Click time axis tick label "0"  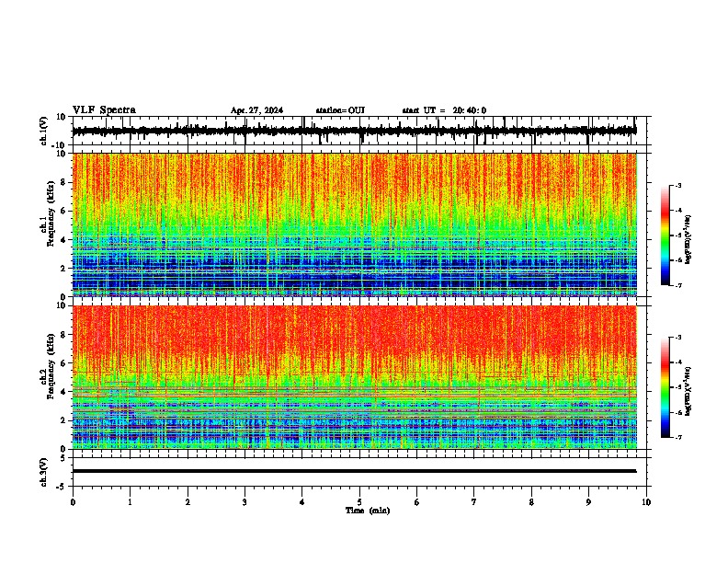coord(73,502)
